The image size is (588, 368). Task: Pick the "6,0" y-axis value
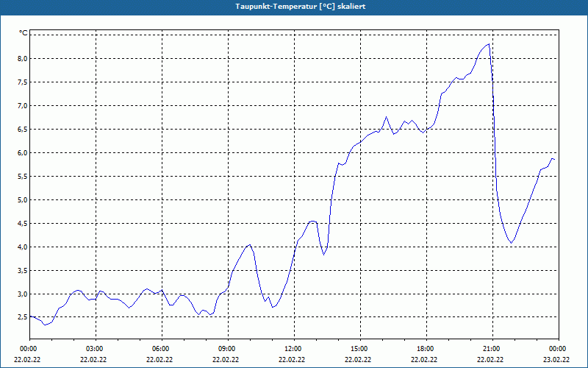click(x=23, y=153)
